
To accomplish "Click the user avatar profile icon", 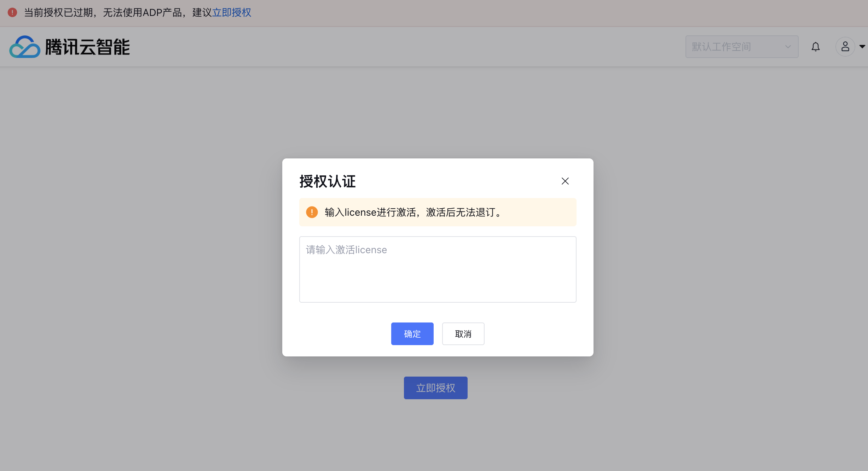I will [x=845, y=47].
